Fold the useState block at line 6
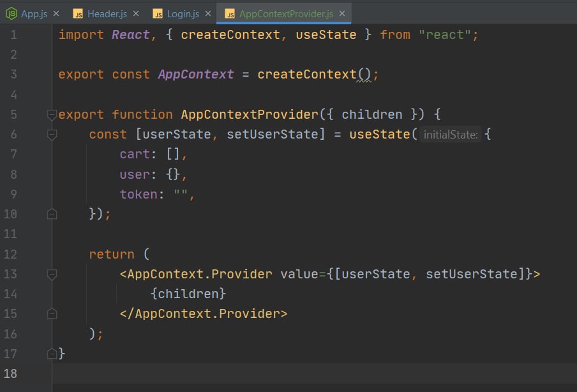Viewport: 577px width, 392px height. pyautogui.click(x=52, y=135)
